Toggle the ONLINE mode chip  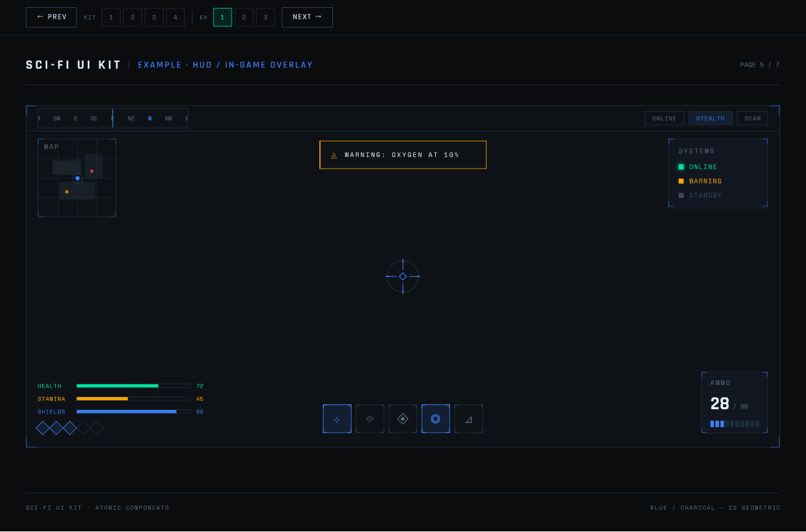[x=665, y=118]
